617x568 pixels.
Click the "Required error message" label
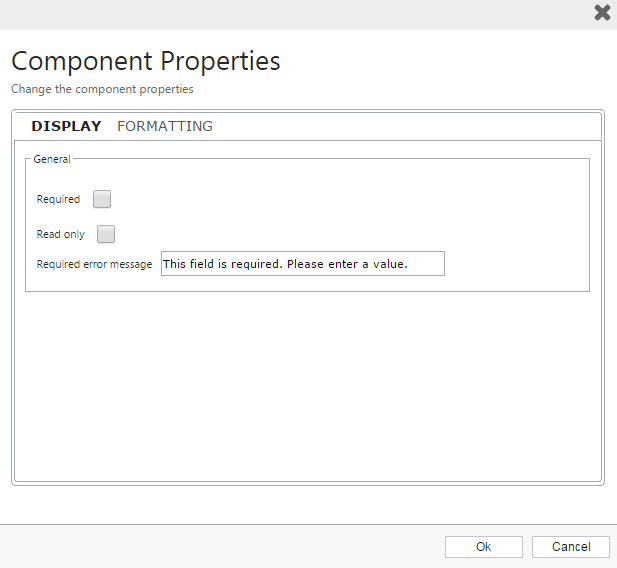pos(94,265)
